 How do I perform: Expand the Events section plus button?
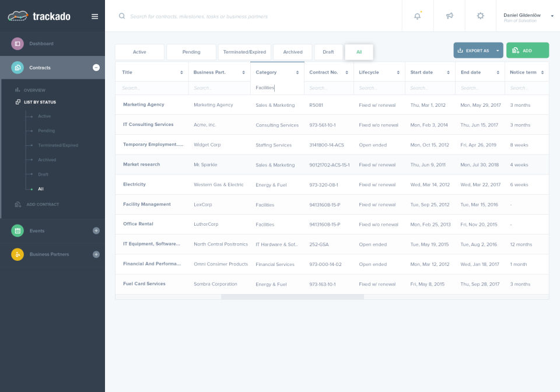tap(96, 230)
